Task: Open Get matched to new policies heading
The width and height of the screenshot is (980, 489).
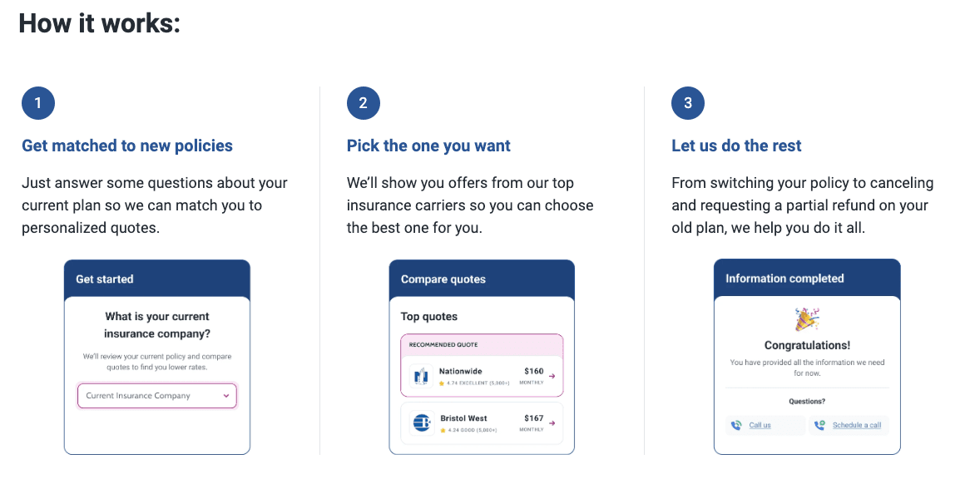Action: click(x=126, y=146)
